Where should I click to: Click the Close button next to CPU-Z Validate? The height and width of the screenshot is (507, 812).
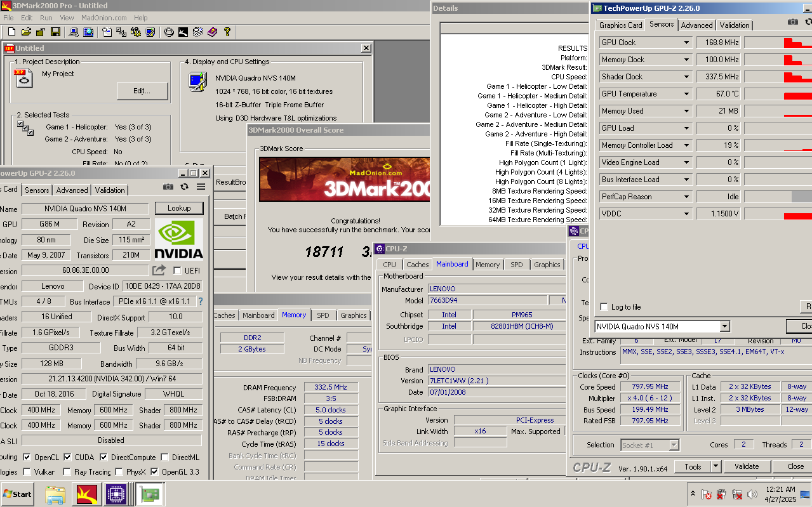(792, 466)
